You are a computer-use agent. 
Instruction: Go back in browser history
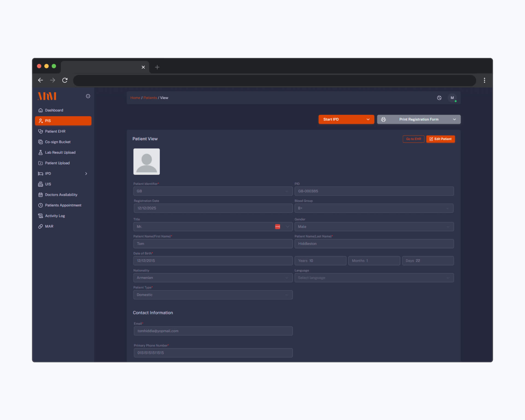tap(40, 80)
